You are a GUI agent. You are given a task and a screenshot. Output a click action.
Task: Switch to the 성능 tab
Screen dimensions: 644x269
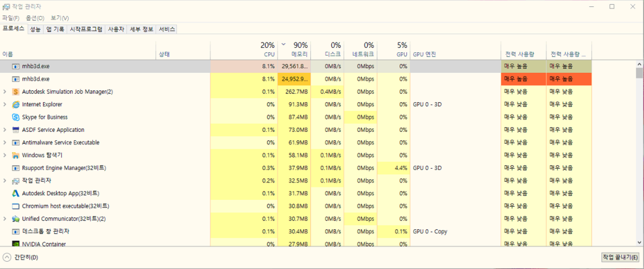(x=35, y=29)
